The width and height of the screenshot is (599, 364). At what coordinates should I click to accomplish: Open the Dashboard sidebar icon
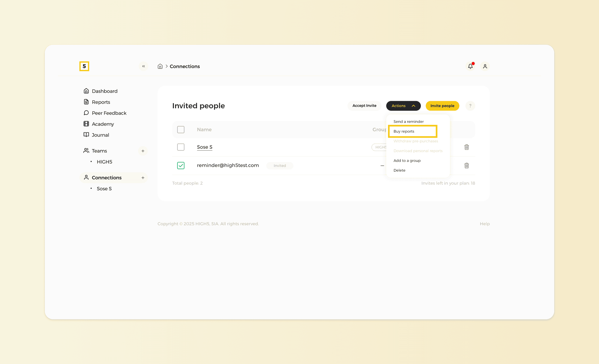point(86,91)
